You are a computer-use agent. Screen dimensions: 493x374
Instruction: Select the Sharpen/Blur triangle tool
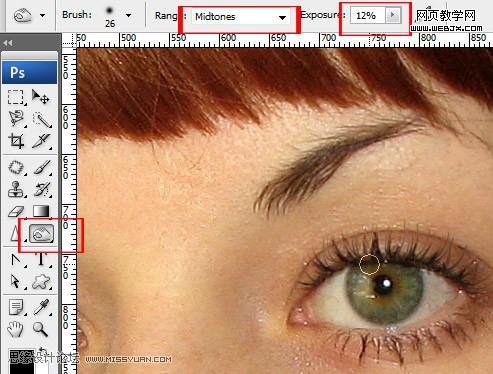(x=14, y=233)
